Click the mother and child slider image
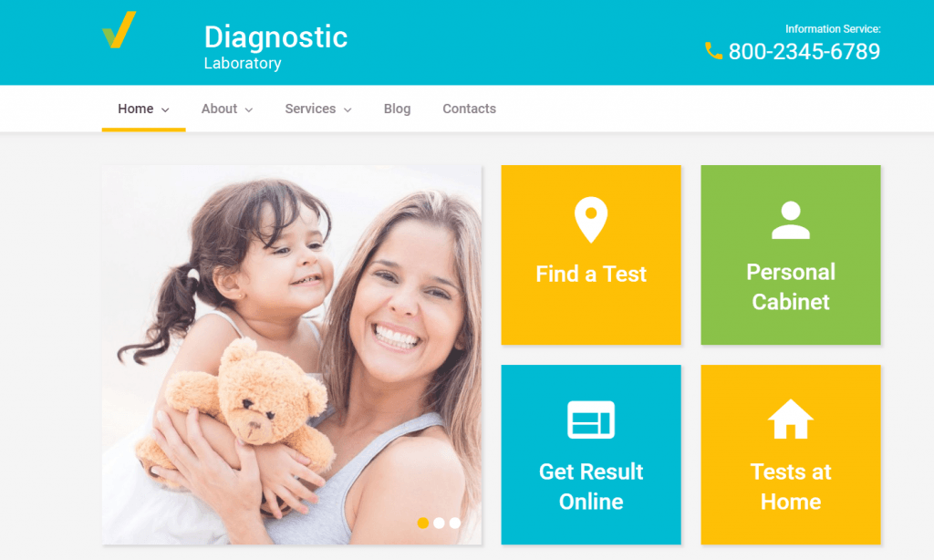 292,355
